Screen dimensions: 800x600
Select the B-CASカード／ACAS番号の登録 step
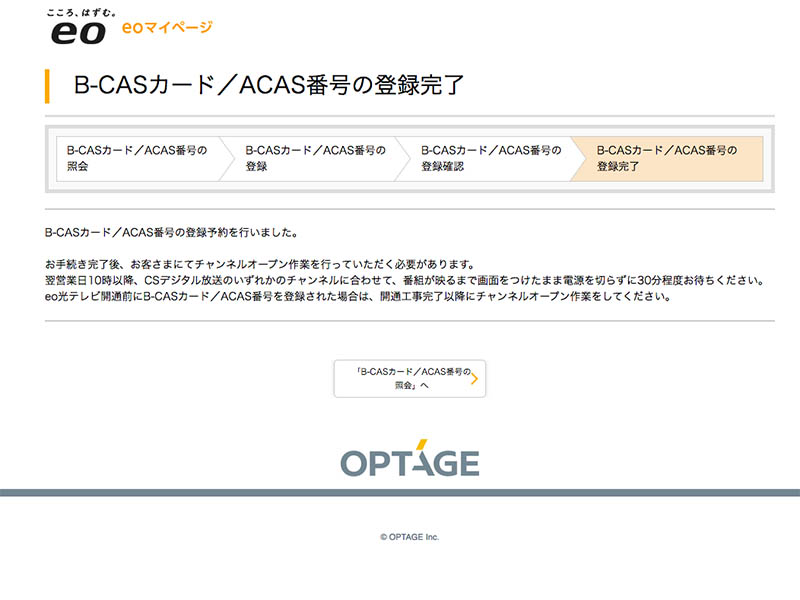[315, 160]
